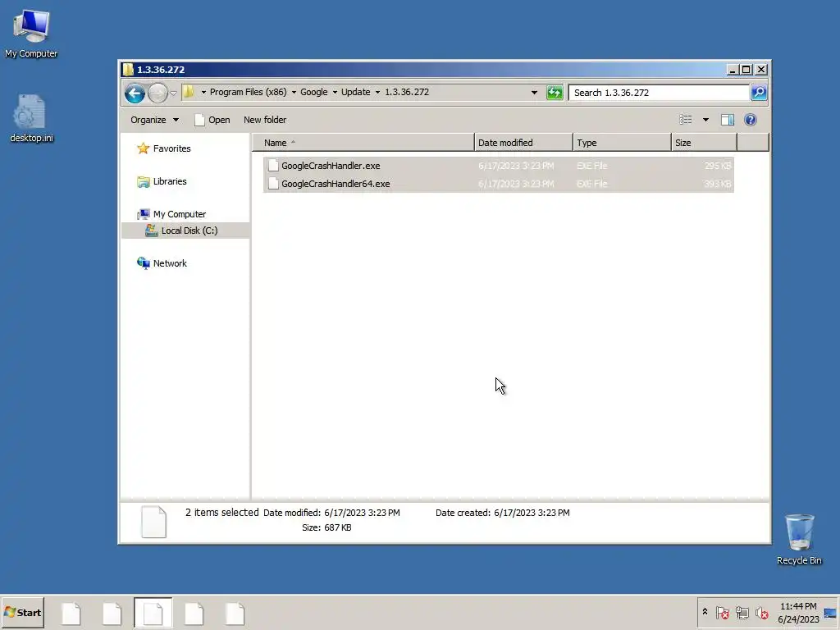
Task: Click Show desktop icon beside clock
Action: 830,612
